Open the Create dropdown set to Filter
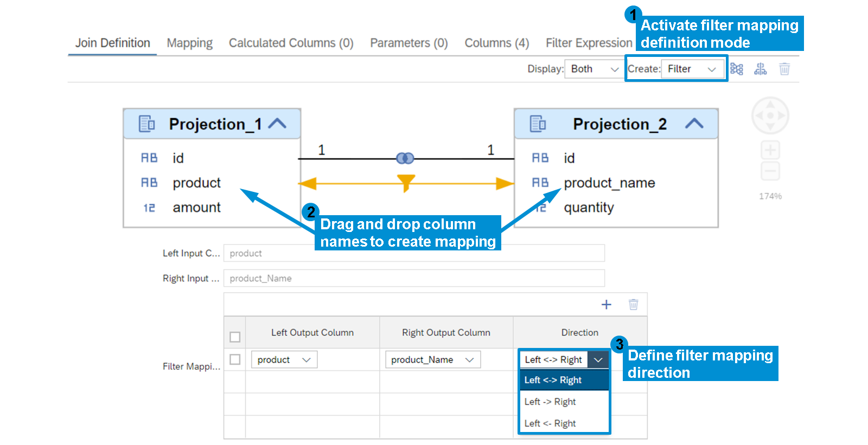Viewport: 868px width, 445px height. pos(692,69)
